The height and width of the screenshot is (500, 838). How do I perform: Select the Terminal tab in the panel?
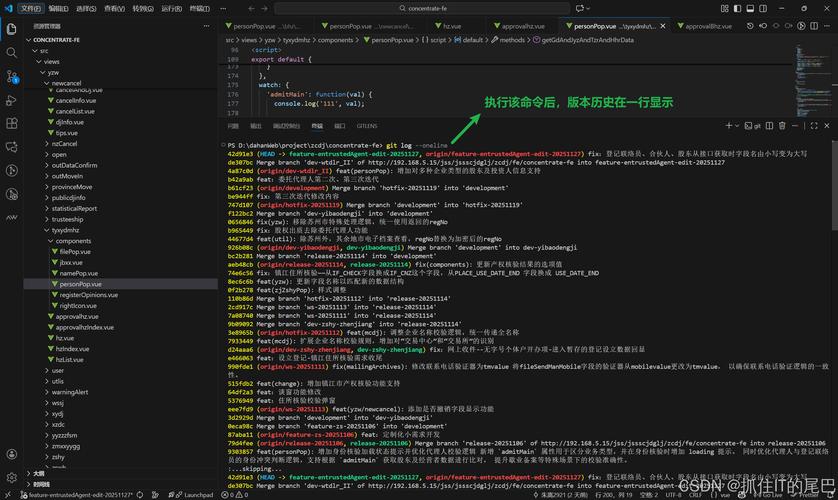[317, 126]
